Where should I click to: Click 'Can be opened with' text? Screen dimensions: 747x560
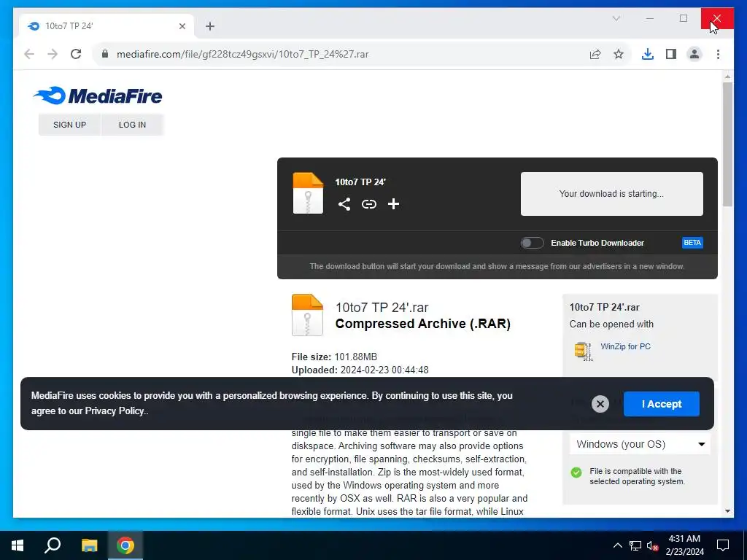(x=611, y=324)
